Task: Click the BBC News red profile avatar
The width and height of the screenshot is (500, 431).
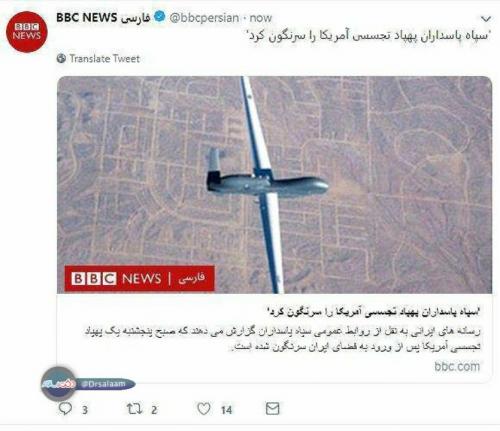Action: pos(27,32)
